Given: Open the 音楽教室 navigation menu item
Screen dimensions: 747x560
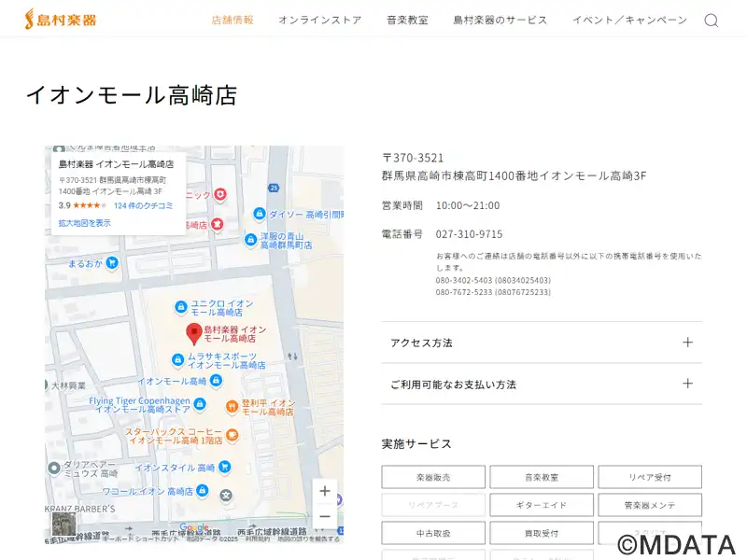Looking at the screenshot, I should (407, 20).
